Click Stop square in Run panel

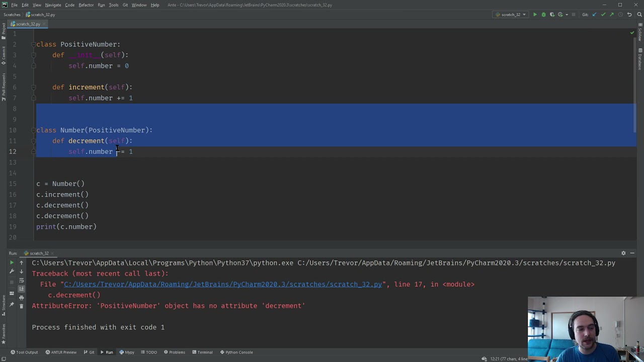[12, 282]
